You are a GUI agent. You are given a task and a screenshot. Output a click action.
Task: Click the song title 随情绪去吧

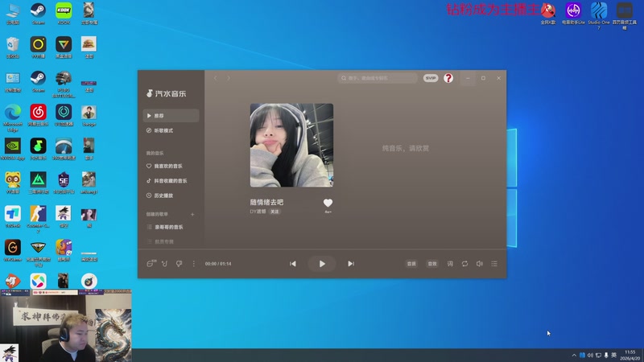266,203
